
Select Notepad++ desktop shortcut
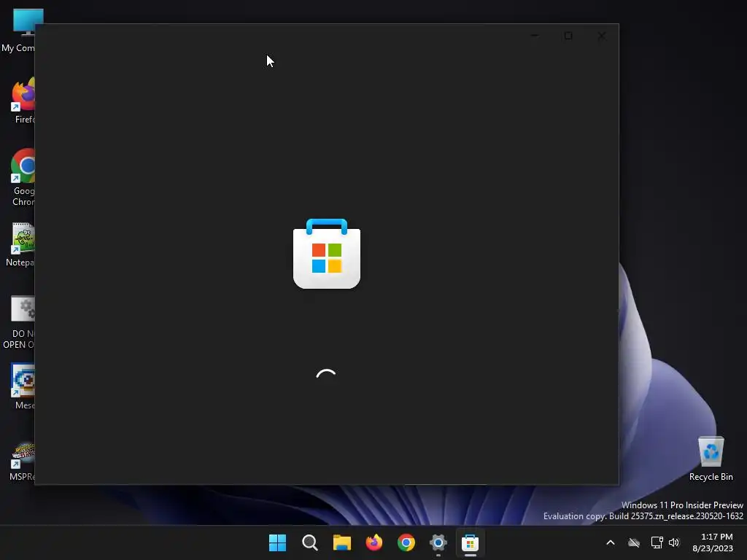point(21,245)
